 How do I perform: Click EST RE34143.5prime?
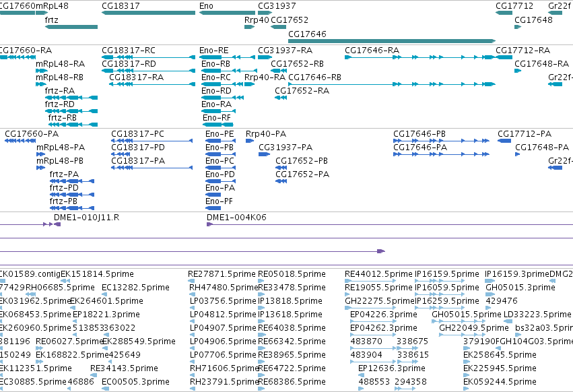125,368
